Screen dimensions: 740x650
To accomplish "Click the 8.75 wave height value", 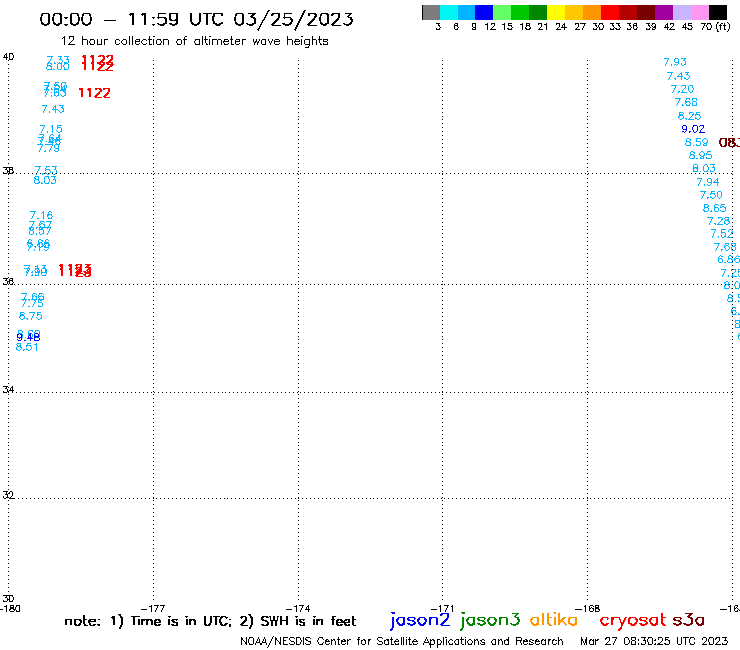I will [31, 316].
